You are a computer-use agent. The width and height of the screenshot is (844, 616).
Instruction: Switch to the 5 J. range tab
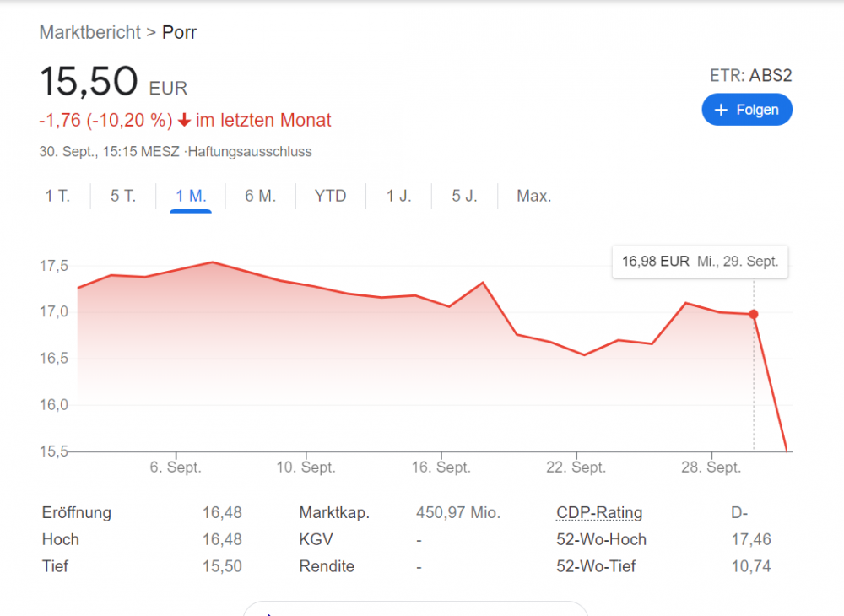464,196
